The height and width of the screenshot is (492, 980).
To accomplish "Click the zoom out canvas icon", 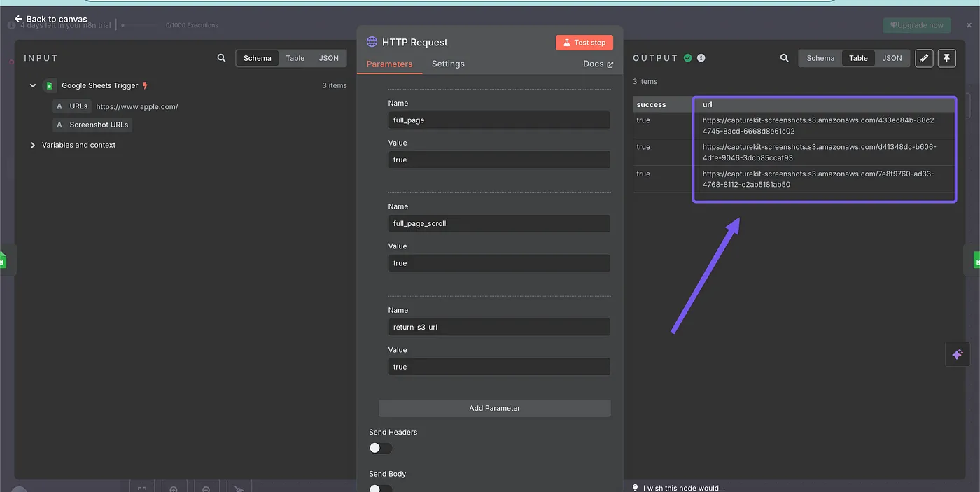I will [x=206, y=489].
